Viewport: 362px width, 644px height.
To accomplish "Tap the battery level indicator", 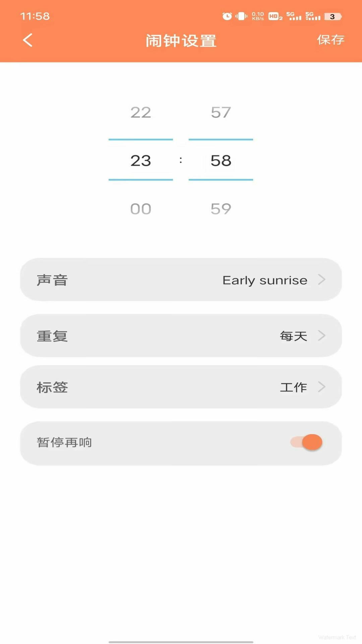I will (x=333, y=16).
